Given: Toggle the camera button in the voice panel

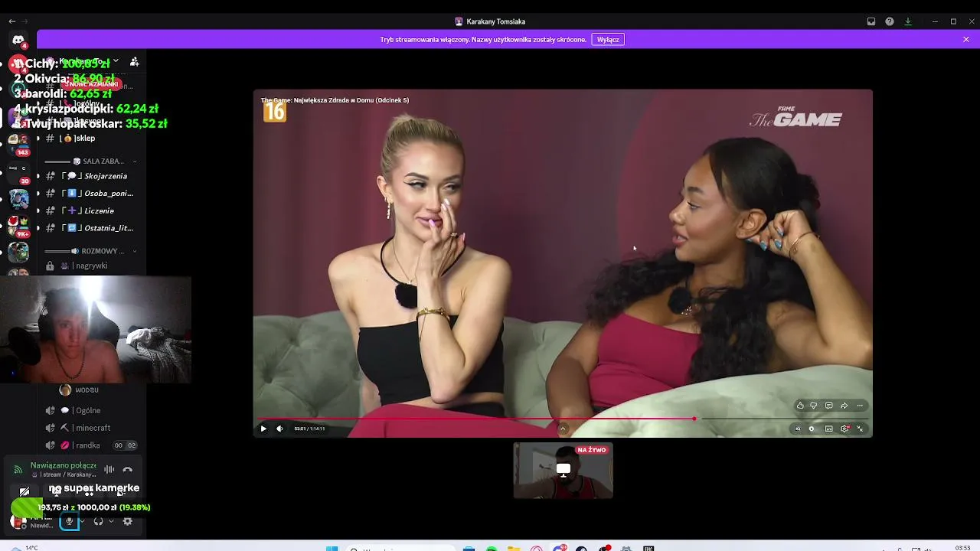Looking at the screenshot, I should click(24, 492).
